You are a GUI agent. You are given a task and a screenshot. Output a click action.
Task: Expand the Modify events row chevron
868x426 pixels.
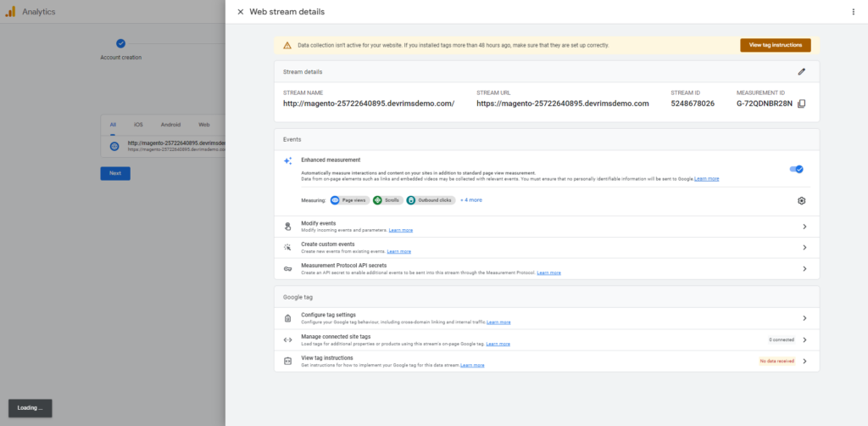click(804, 227)
